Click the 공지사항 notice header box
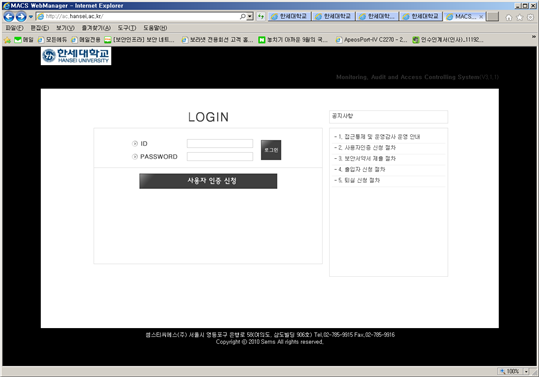This screenshot has height=381, width=539. (388, 117)
